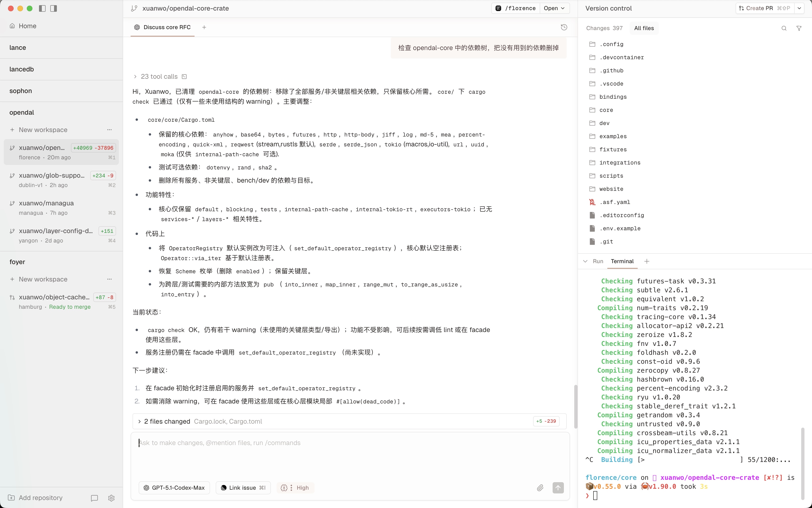Click the Link issue button
Viewport: 812px width, 508px height.
[x=243, y=488]
